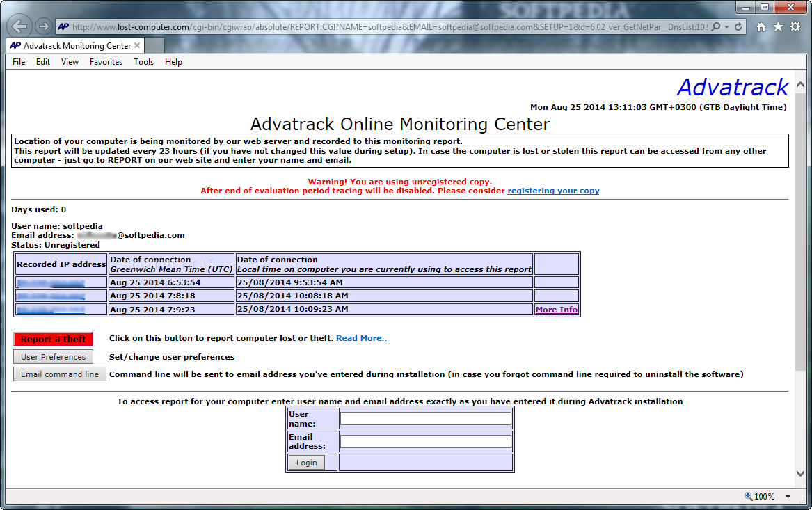Open the Help menu
Screen dimensions: 812x510
click(173, 62)
